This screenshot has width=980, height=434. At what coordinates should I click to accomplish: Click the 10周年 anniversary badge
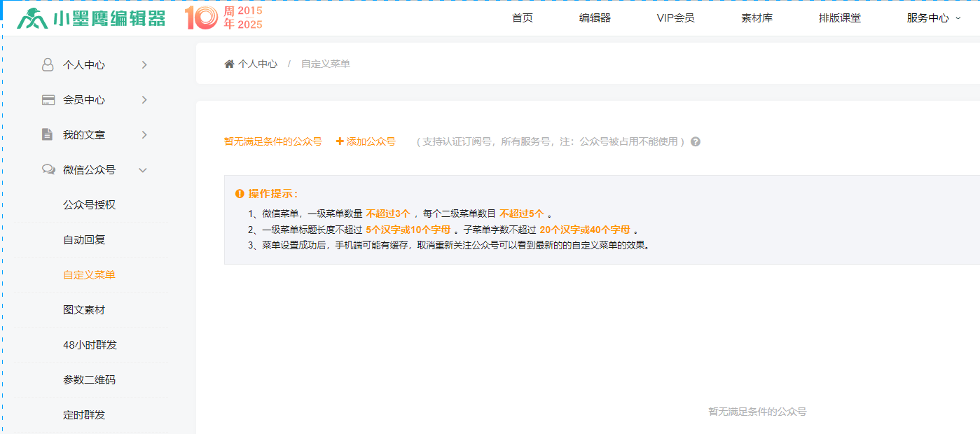point(223,18)
